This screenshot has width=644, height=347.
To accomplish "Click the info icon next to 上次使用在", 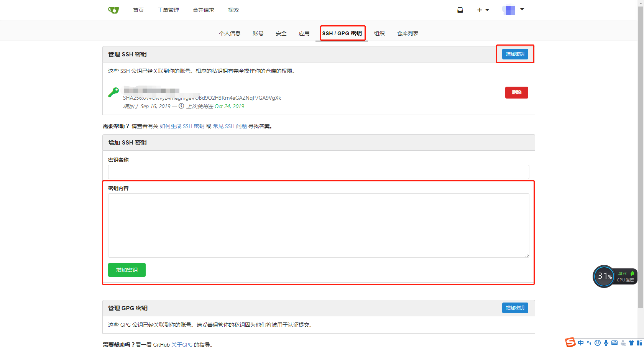I will pos(181,106).
